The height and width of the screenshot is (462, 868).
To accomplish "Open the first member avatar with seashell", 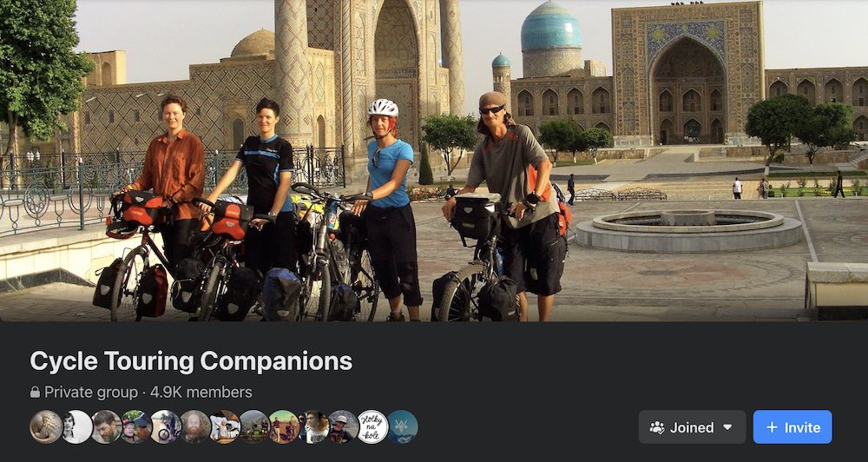I will 46,426.
